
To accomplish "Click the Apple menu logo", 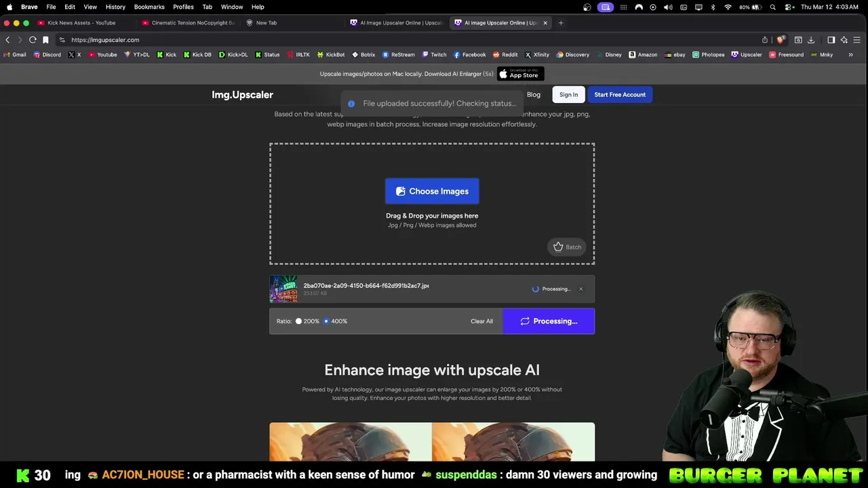I will [x=9, y=7].
